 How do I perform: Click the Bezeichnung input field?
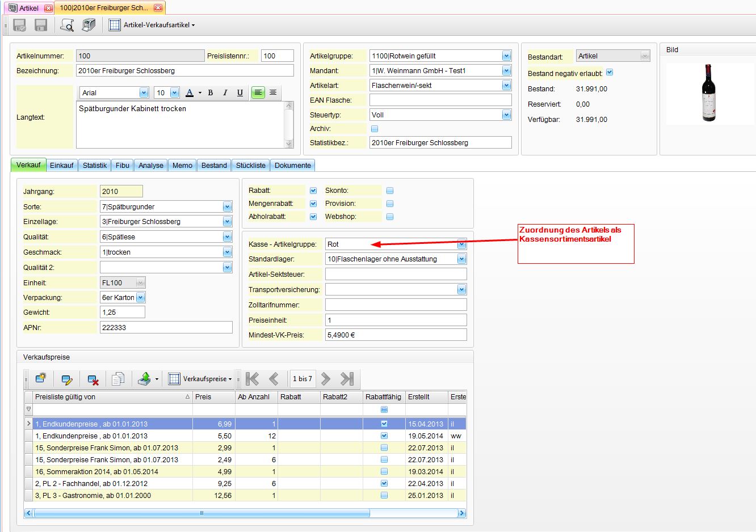click(x=185, y=70)
